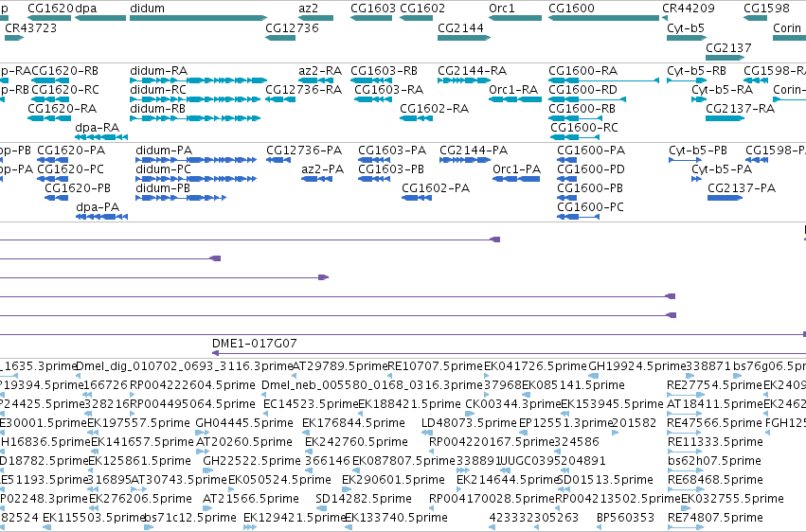
Task: Click the didum gene label in top track
Action: [147, 9]
